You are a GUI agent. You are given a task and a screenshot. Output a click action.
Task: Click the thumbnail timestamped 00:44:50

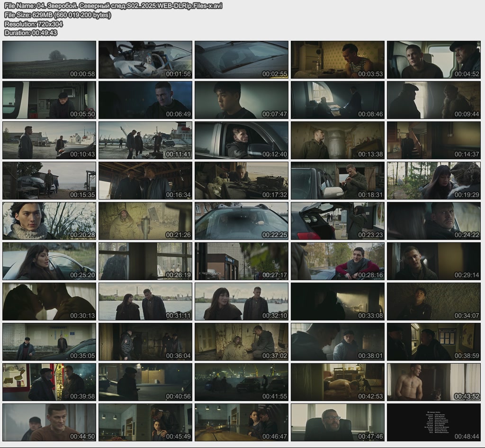point(49,422)
